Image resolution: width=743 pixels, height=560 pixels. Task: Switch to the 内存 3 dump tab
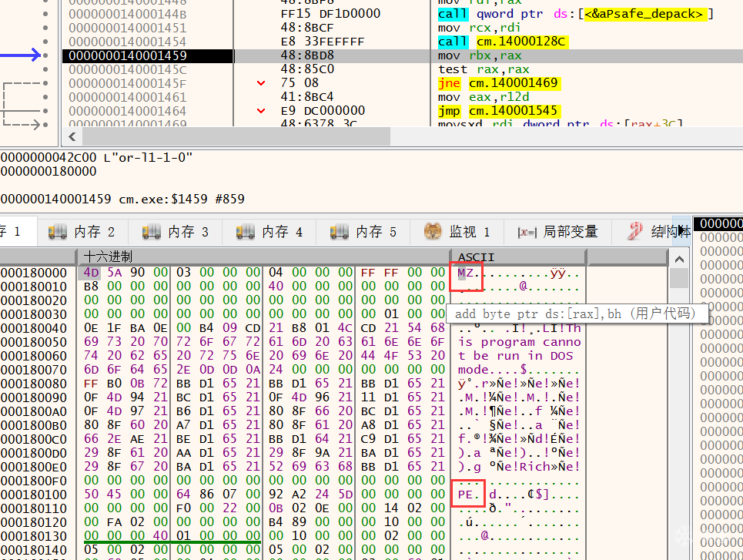pyautogui.click(x=176, y=232)
